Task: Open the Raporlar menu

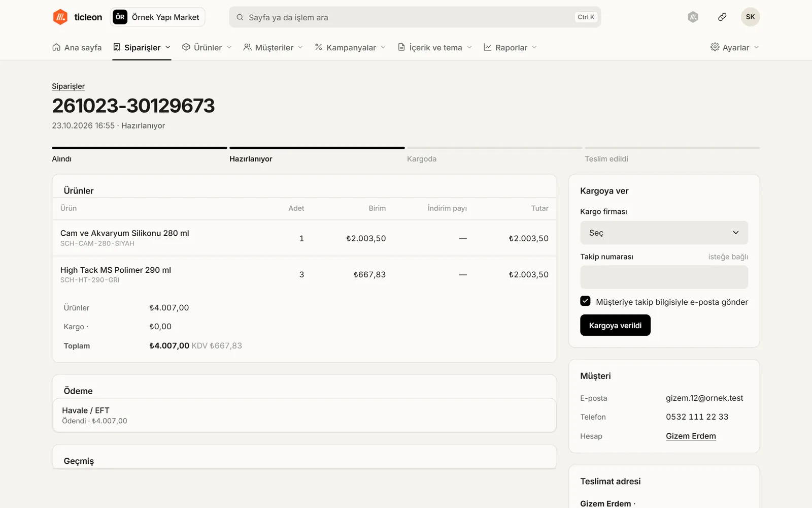Action: click(510, 47)
